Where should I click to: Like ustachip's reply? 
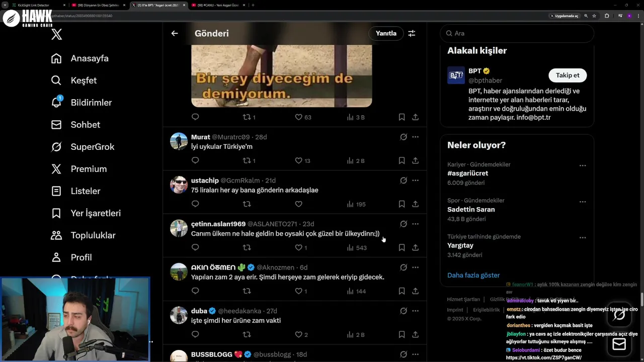[298, 204]
